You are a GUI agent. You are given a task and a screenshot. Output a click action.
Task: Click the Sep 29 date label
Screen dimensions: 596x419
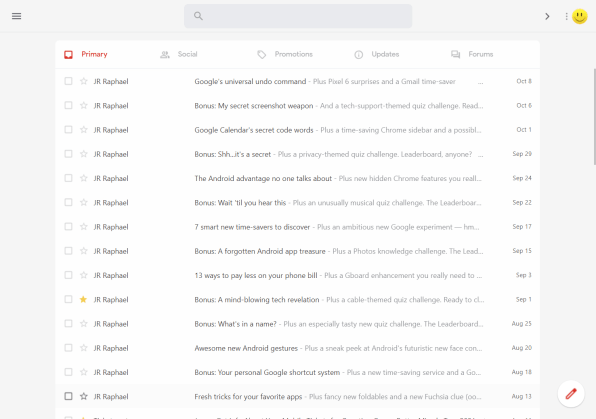tap(522, 154)
